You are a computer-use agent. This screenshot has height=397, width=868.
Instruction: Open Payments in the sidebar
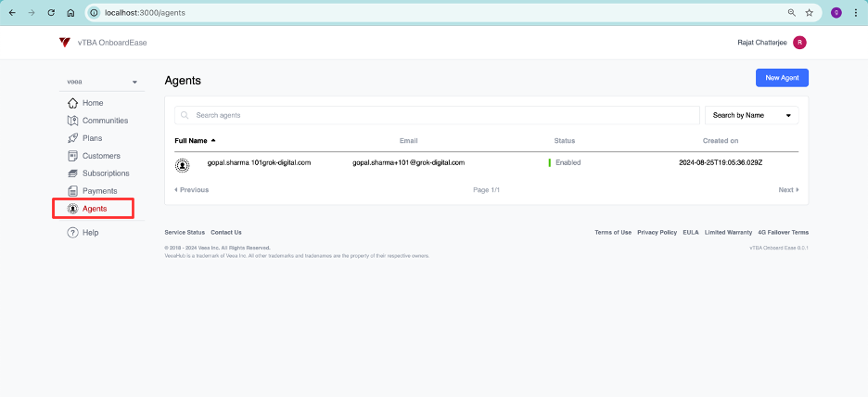tap(99, 191)
